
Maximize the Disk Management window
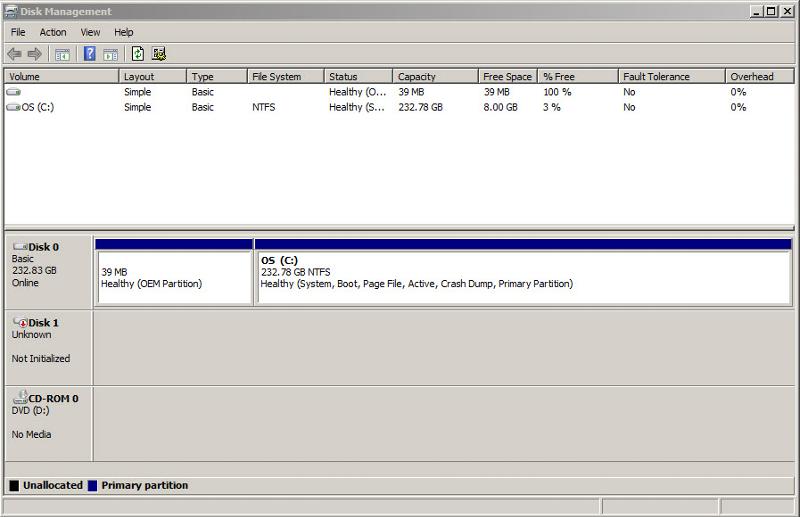click(771, 11)
